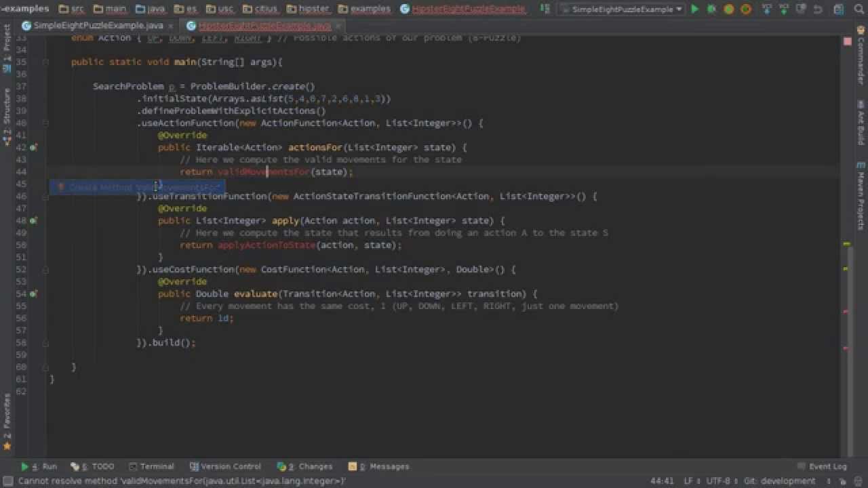This screenshot has height=488, width=868.
Task: Collapse the fold marker at line 46
Action: [x=45, y=196]
